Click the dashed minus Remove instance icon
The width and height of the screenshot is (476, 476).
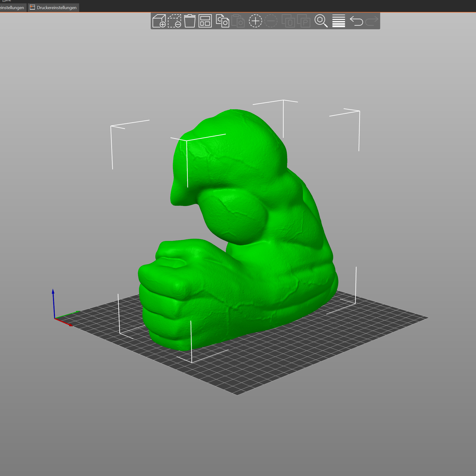[271, 21]
